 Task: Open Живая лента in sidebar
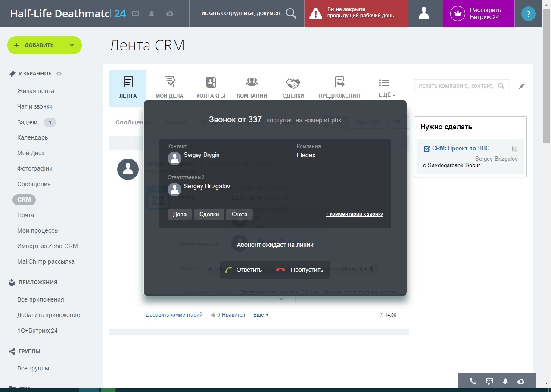(x=36, y=91)
